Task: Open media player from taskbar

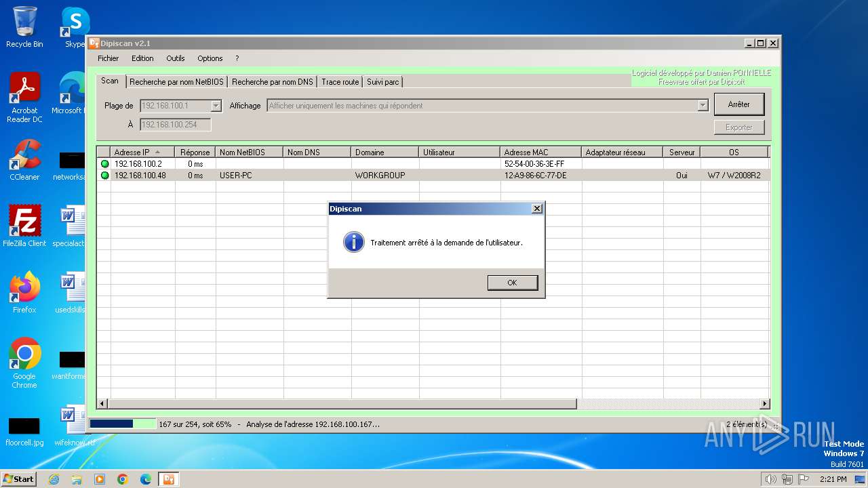Action: coord(100,479)
